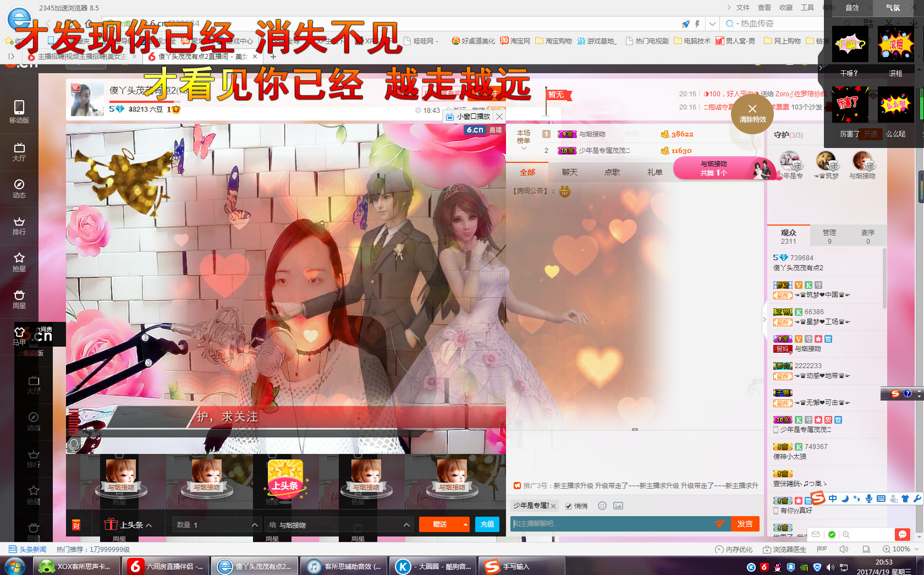Toggle the 悄悄 whisper checkbox
This screenshot has width=924, height=575.
[569, 506]
